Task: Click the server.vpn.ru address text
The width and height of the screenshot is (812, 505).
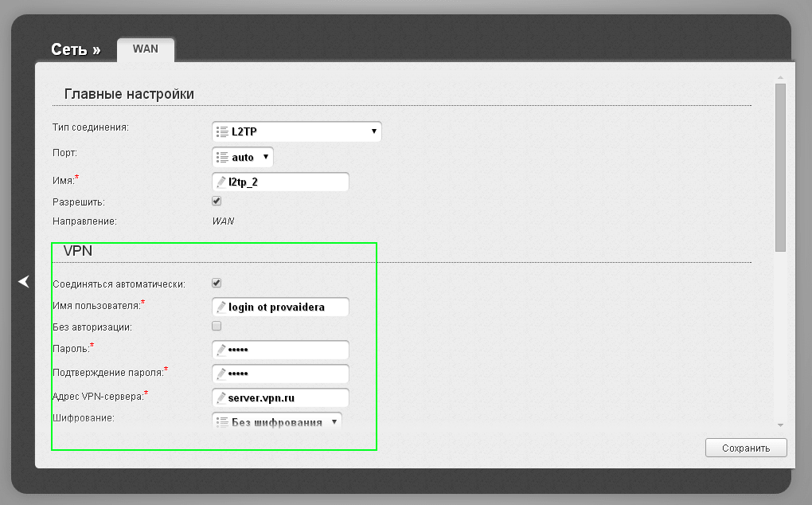Action: pyautogui.click(x=262, y=397)
